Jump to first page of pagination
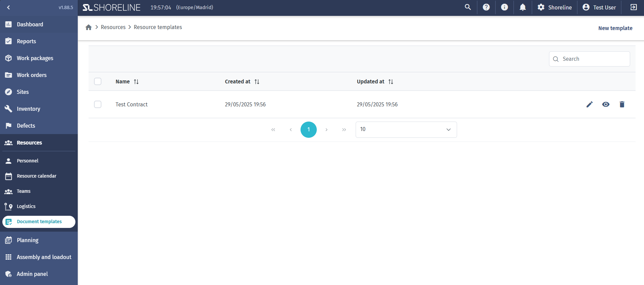644x285 pixels. (273, 130)
